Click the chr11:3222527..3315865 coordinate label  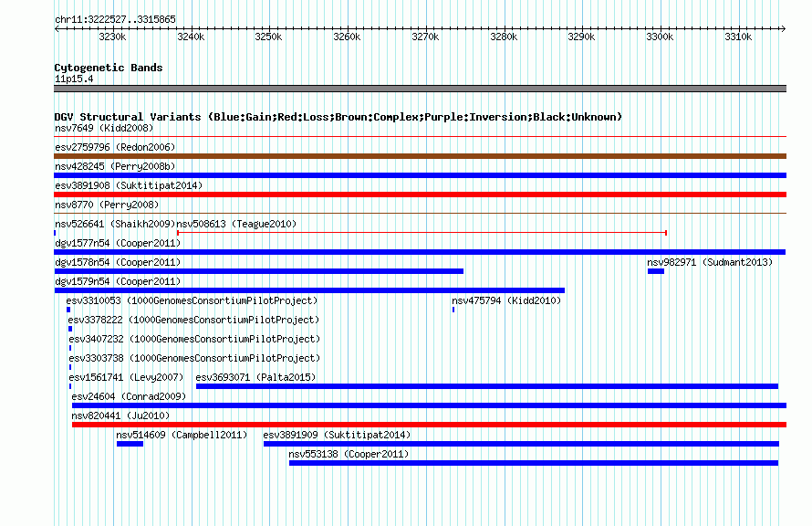point(115,19)
